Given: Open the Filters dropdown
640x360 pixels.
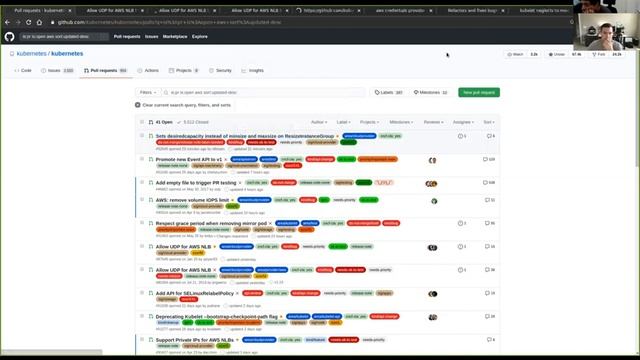Looking at the screenshot, I should click(x=148, y=92).
